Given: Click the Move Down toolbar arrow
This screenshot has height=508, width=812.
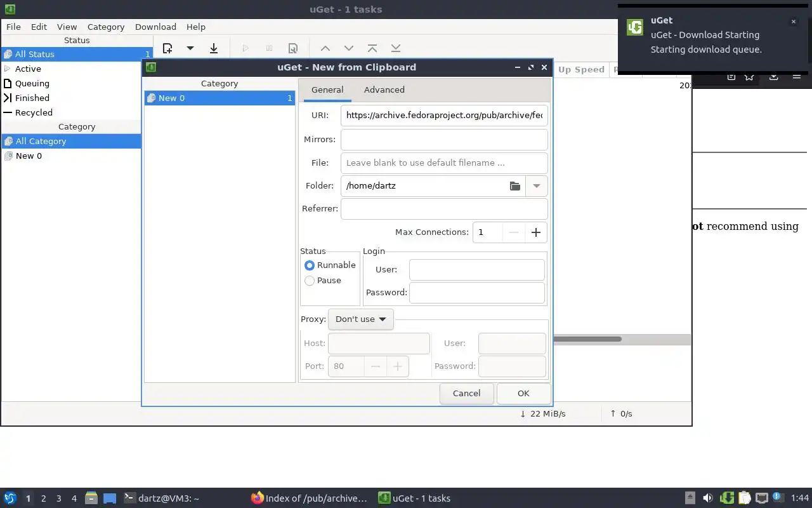Looking at the screenshot, I should click(348, 48).
